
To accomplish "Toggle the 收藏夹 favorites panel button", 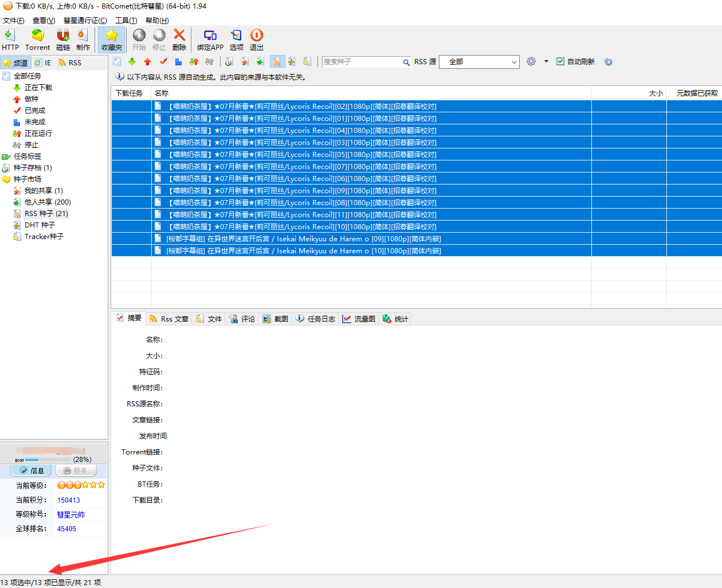I will click(x=112, y=40).
